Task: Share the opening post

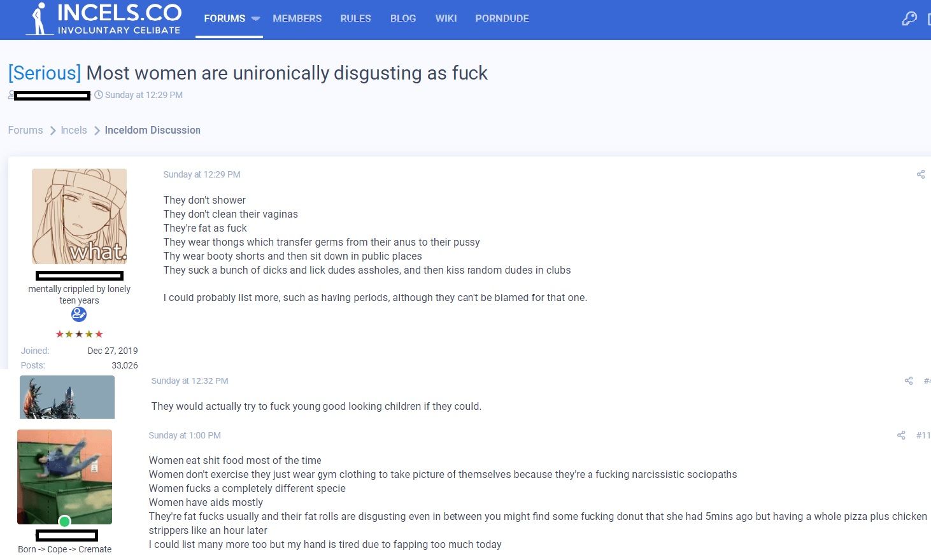Action: (921, 174)
